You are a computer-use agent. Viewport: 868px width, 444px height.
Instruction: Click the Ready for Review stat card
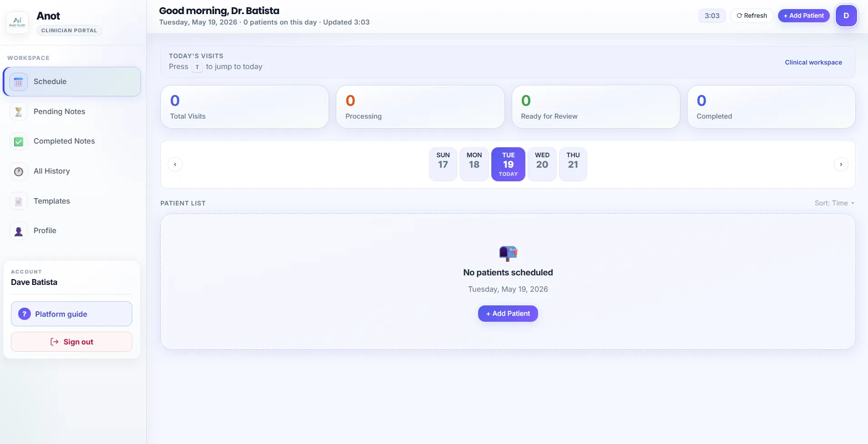click(596, 107)
